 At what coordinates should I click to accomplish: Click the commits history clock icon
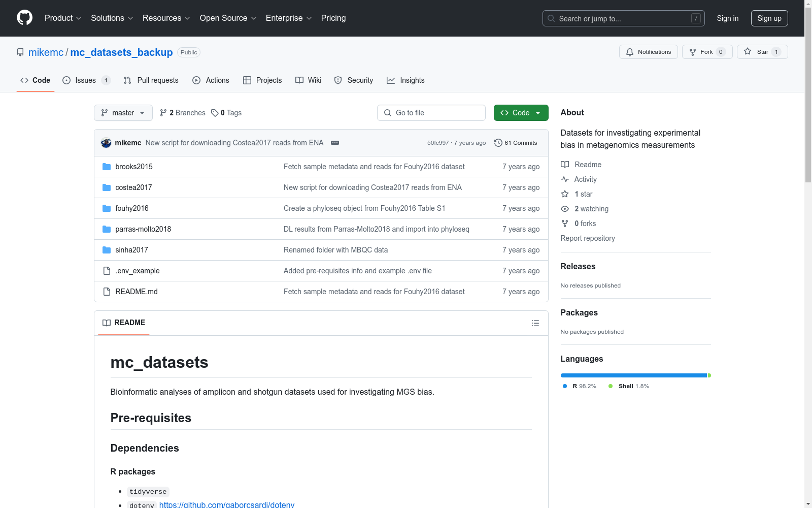pyautogui.click(x=498, y=143)
